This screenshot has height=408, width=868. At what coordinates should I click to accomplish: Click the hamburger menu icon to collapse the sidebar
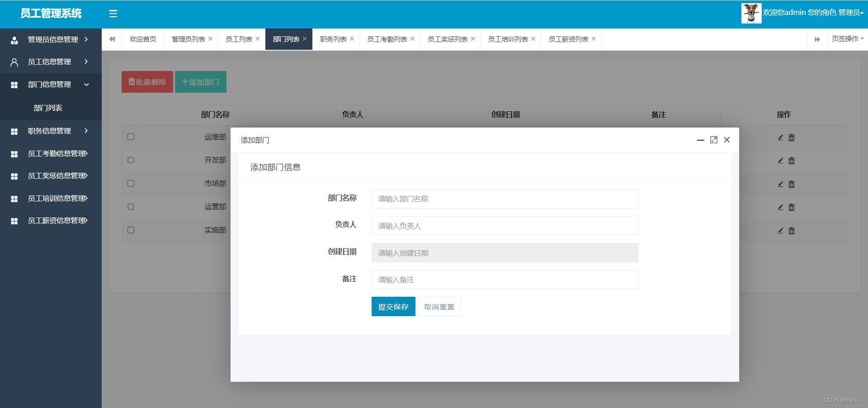point(113,14)
